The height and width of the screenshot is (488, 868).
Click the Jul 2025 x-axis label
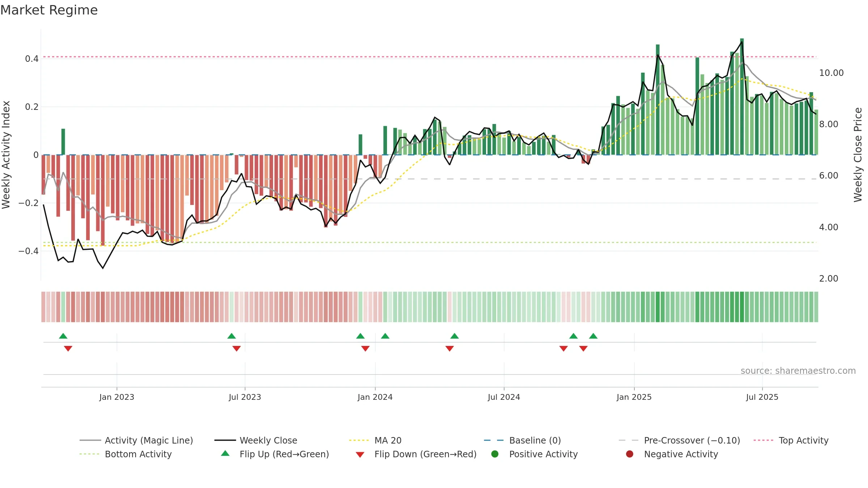[762, 397]
